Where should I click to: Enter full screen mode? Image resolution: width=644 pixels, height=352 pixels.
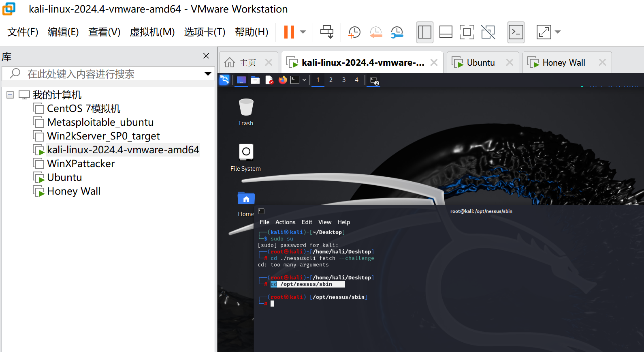(467, 32)
